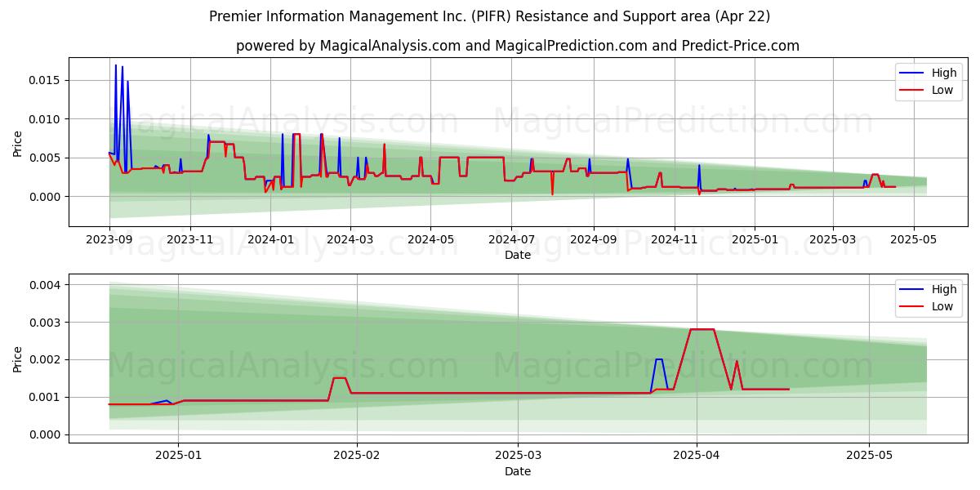Click the 2025-05 tick label in top chart
This screenshot has width=980, height=490.
click(913, 239)
